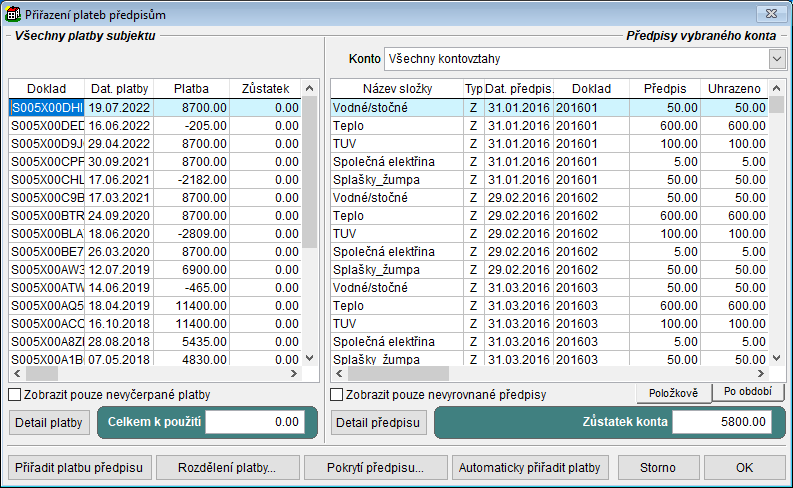Run Automaticky přiřadit platby
Image resolution: width=793 pixels, height=488 pixels.
(x=529, y=467)
